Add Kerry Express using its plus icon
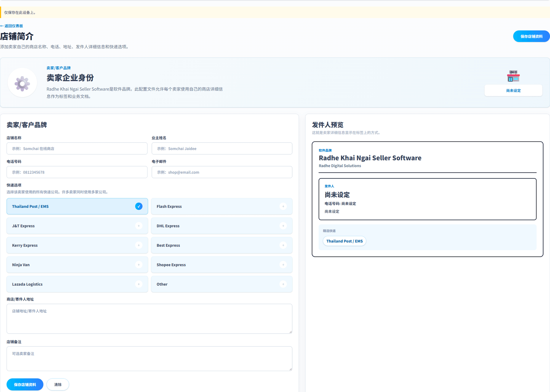The height and width of the screenshot is (392, 550). [139, 245]
